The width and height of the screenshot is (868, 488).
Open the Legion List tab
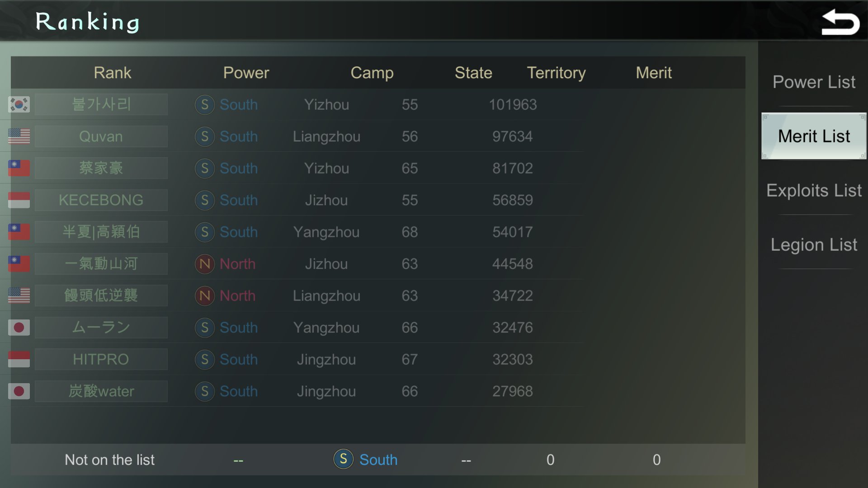click(x=814, y=244)
